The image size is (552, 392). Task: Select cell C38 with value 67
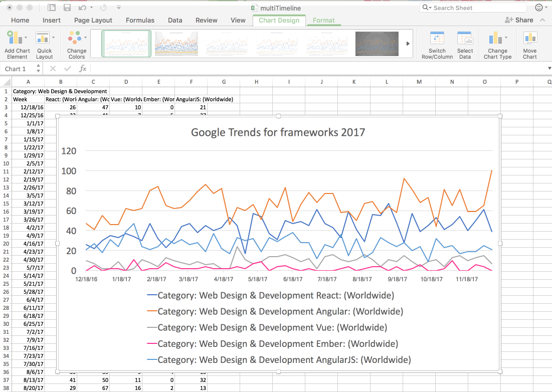coord(93,388)
